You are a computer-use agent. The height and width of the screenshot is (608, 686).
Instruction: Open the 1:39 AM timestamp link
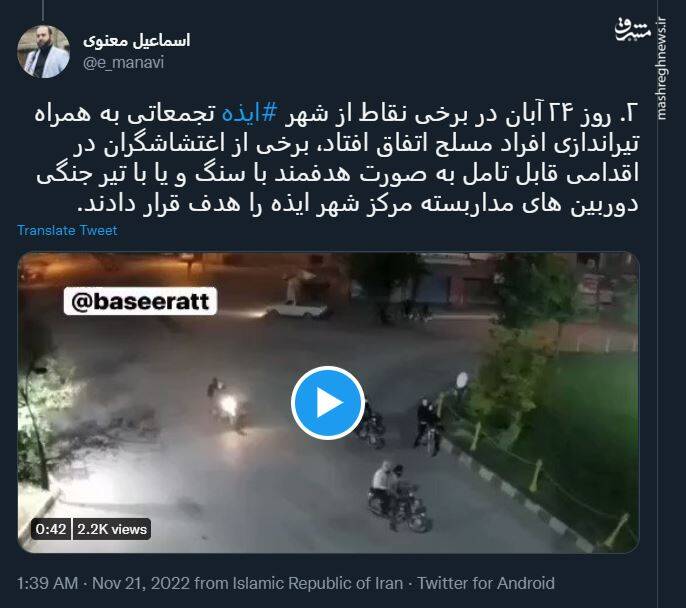pyautogui.click(x=48, y=584)
